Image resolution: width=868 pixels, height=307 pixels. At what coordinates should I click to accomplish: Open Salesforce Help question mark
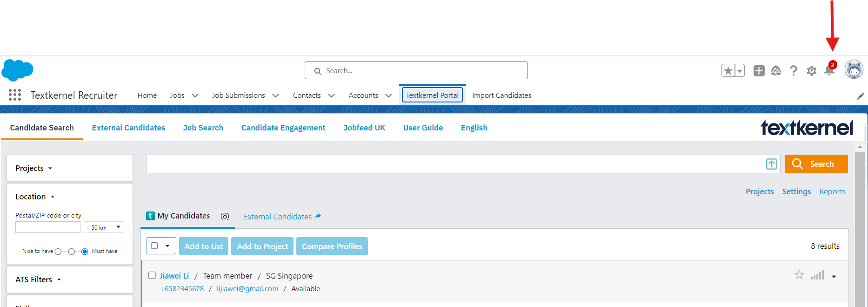[794, 70]
